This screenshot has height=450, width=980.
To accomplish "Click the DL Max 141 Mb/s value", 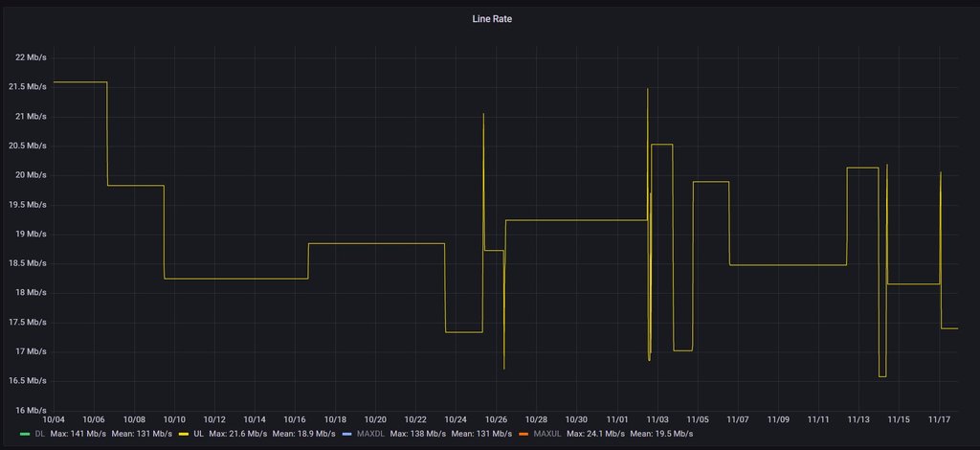I will pyautogui.click(x=79, y=435).
